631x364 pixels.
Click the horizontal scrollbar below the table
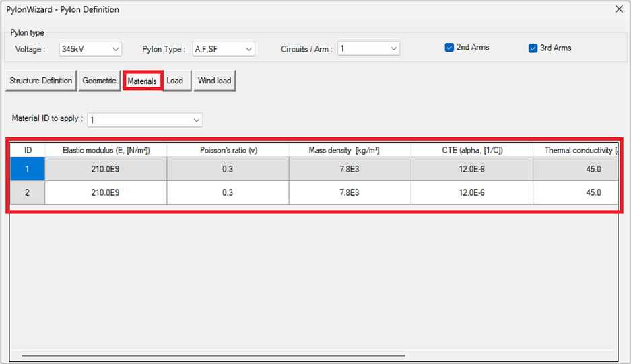213,355
